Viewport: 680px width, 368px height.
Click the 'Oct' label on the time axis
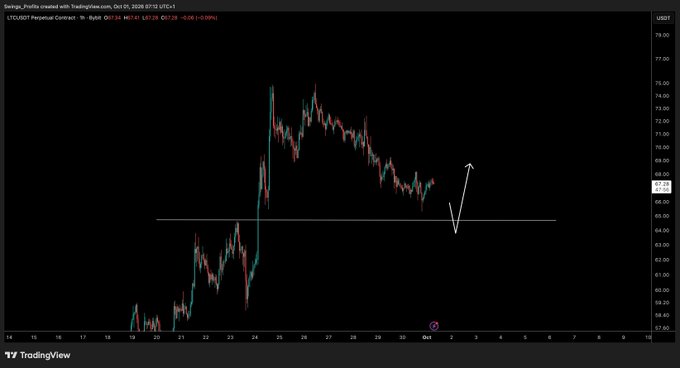[x=427, y=337]
